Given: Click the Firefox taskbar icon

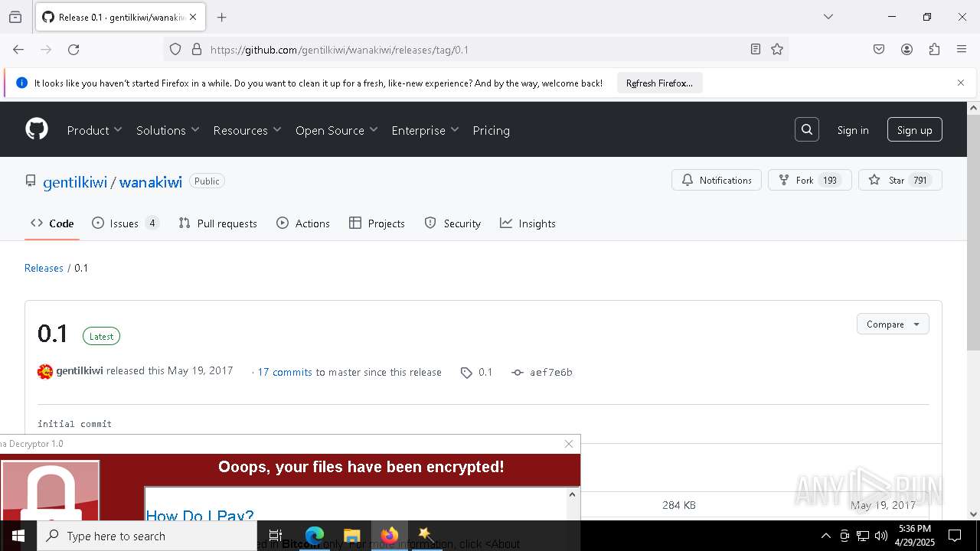Looking at the screenshot, I should pyautogui.click(x=390, y=536).
